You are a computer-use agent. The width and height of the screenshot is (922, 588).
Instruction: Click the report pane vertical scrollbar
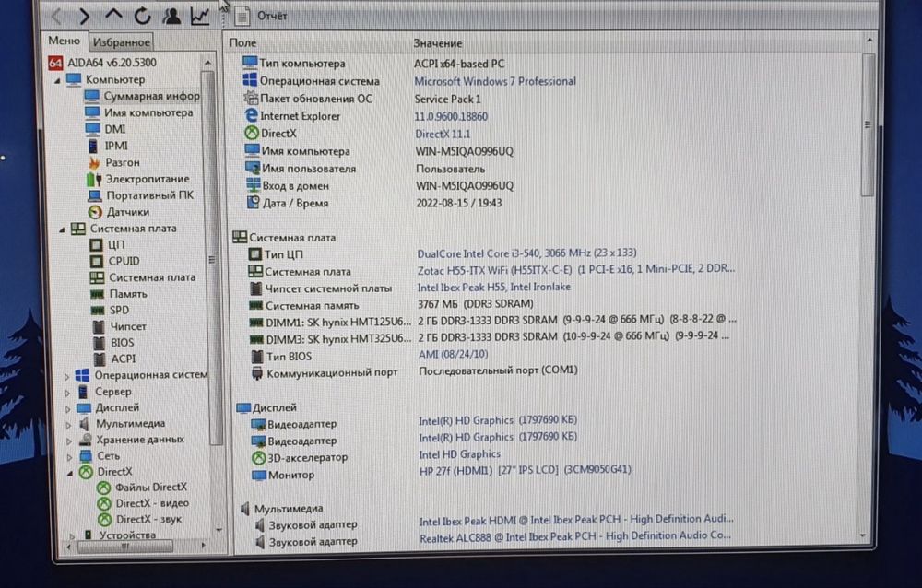[x=868, y=124]
